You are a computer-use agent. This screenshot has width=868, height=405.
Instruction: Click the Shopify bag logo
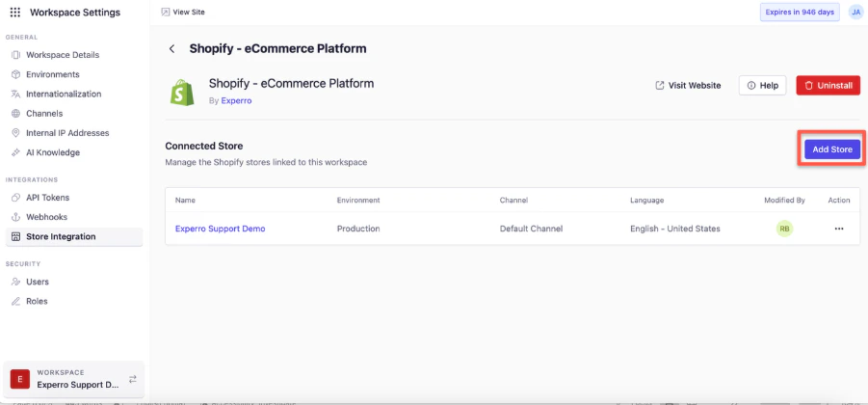[x=182, y=92]
